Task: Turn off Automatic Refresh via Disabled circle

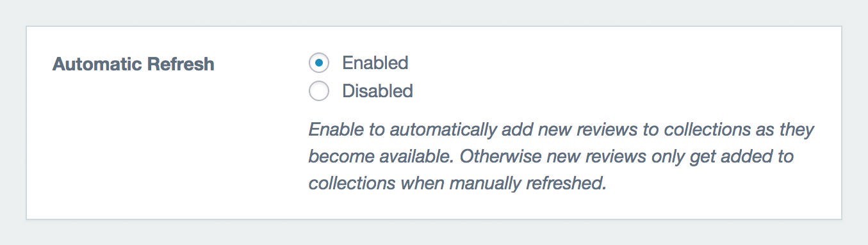Action: 318,91
